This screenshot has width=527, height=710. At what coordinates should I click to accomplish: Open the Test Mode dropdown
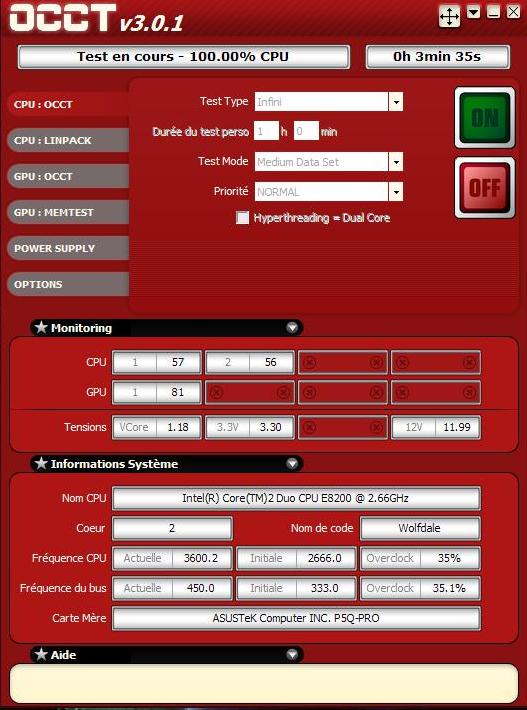pyautogui.click(x=396, y=162)
